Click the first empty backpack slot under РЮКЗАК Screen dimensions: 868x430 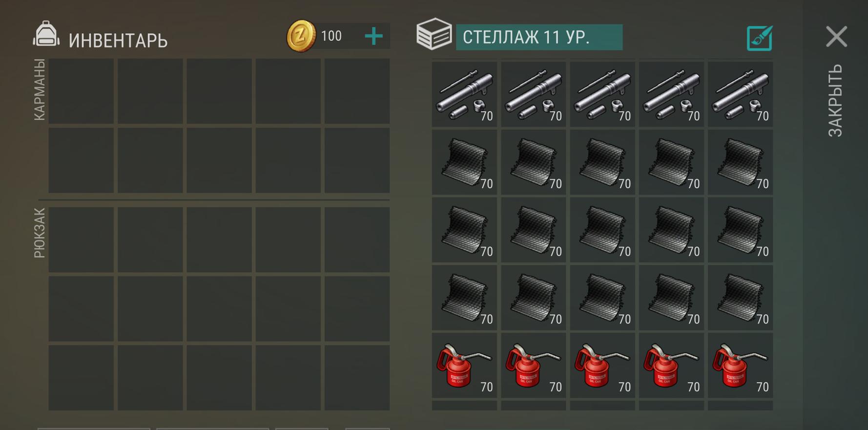[x=81, y=239]
